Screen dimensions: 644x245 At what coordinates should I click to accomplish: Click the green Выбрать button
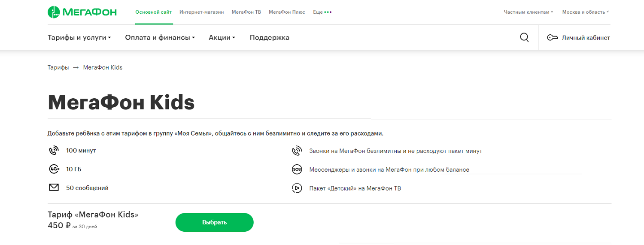tap(215, 222)
